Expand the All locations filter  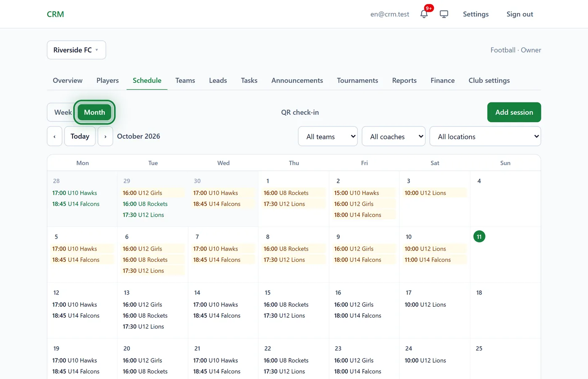[485, 136]
